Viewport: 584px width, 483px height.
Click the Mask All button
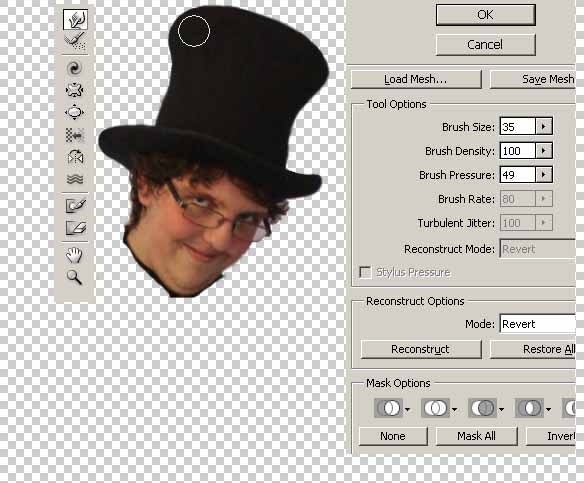click(x=477, y=436)
